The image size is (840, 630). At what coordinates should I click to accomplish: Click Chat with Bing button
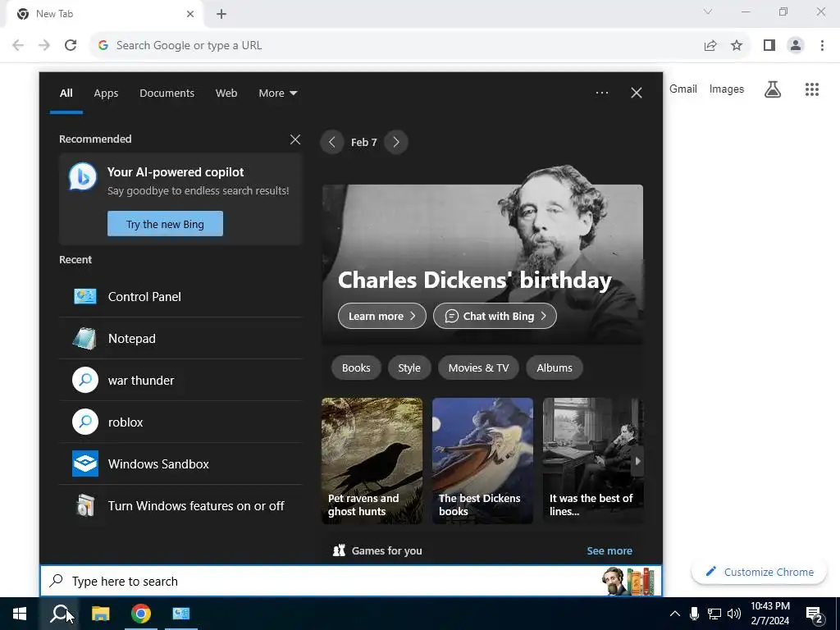[495, 316]
